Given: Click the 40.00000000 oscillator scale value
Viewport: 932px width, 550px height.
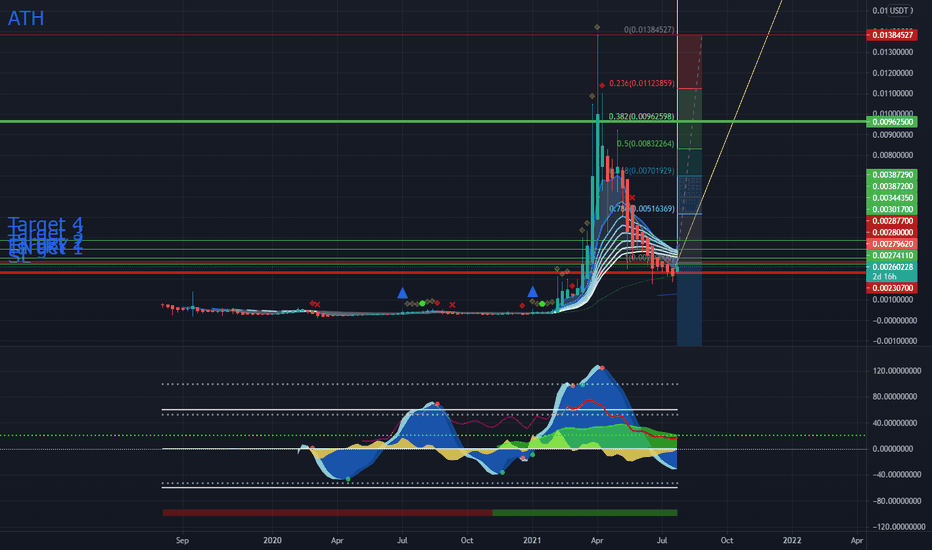Looking at the screenshot, I should tap(896, 423).
